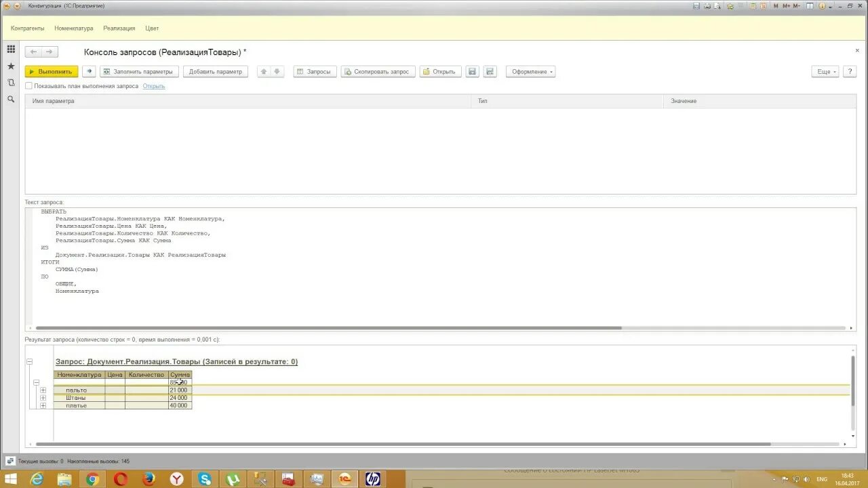Click the second floppy disk save-as icon
The height and width of the screenshot is (488, 868).
coord(490,71)
